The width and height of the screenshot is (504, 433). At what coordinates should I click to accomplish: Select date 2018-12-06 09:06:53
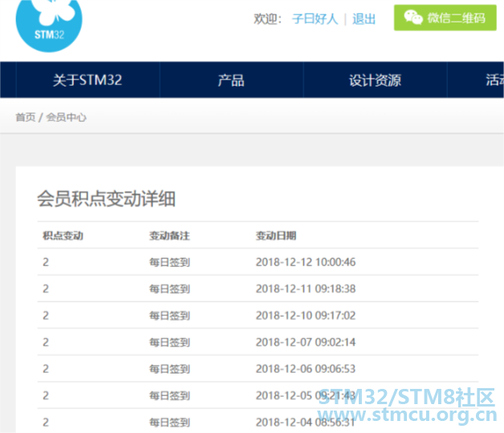[306, 369]
